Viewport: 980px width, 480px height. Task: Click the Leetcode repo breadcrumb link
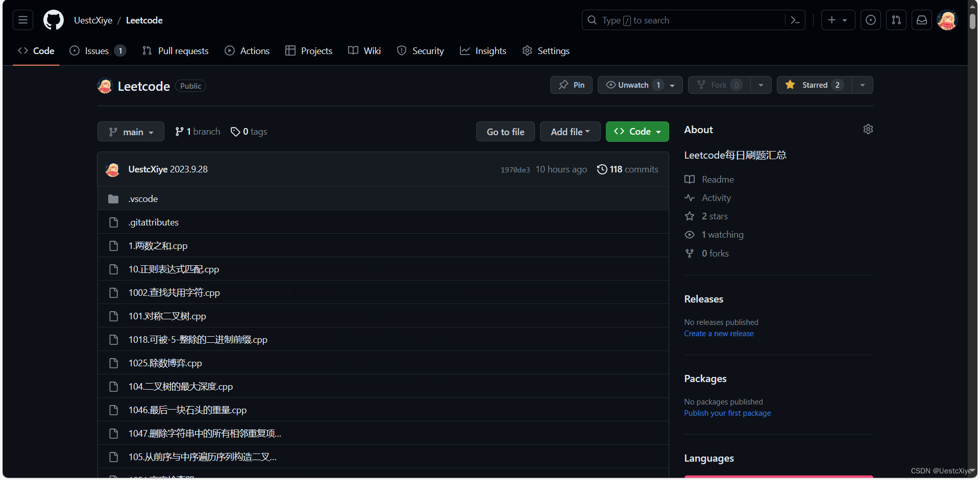pyautogui.click(x=144, y=20)
